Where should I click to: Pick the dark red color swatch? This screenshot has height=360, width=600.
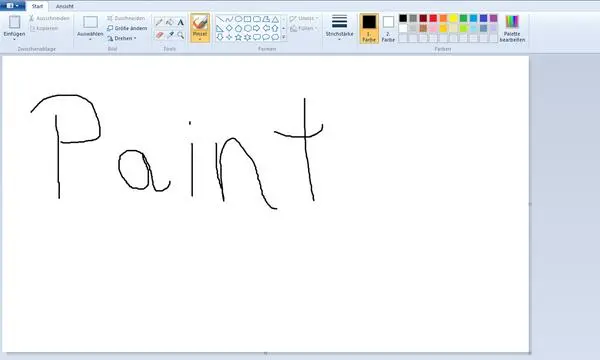point(423,18)
